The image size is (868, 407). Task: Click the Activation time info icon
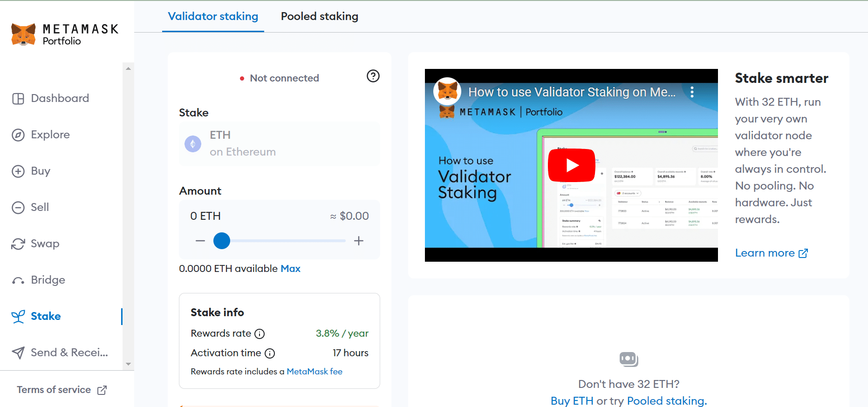pyautogui.click(x=270, y=353)
